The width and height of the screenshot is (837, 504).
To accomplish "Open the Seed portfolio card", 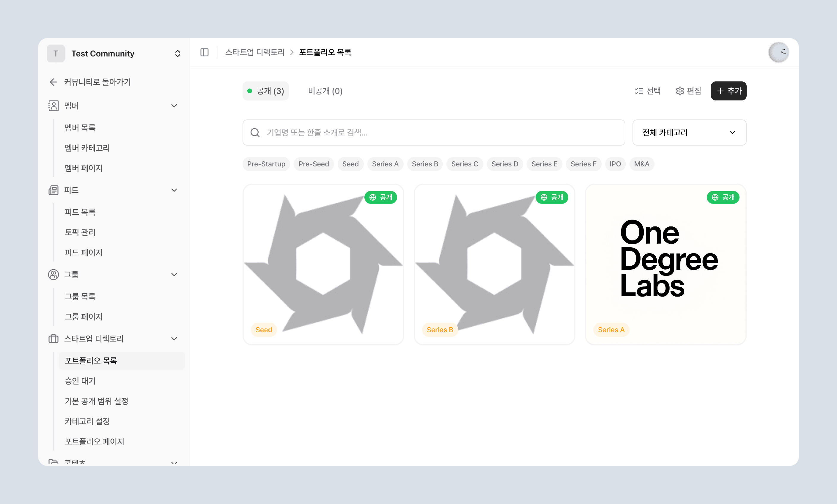I will click(x=323, y=264).
